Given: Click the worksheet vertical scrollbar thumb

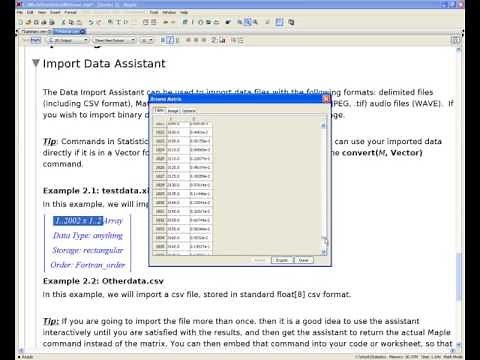Looking at the screenshot, I should [x=459, y=276].
